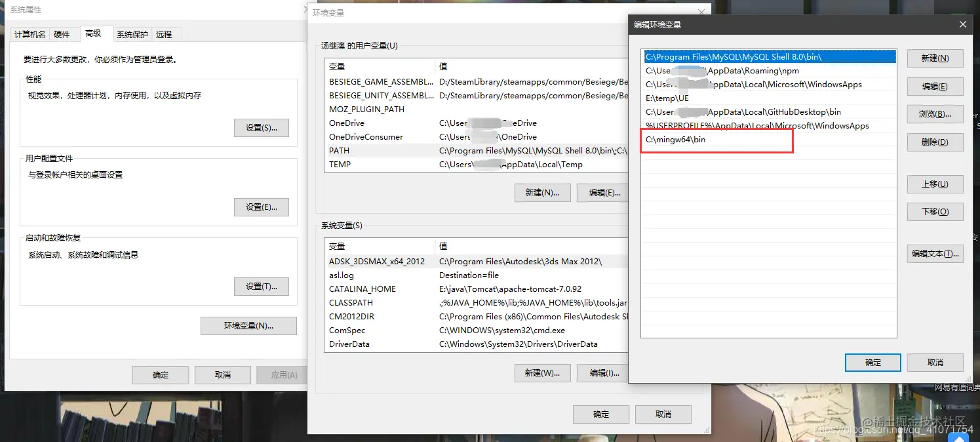Select CLASSPATH system variable
Viewport: 980px width, 442px height.
coord(477,303)
